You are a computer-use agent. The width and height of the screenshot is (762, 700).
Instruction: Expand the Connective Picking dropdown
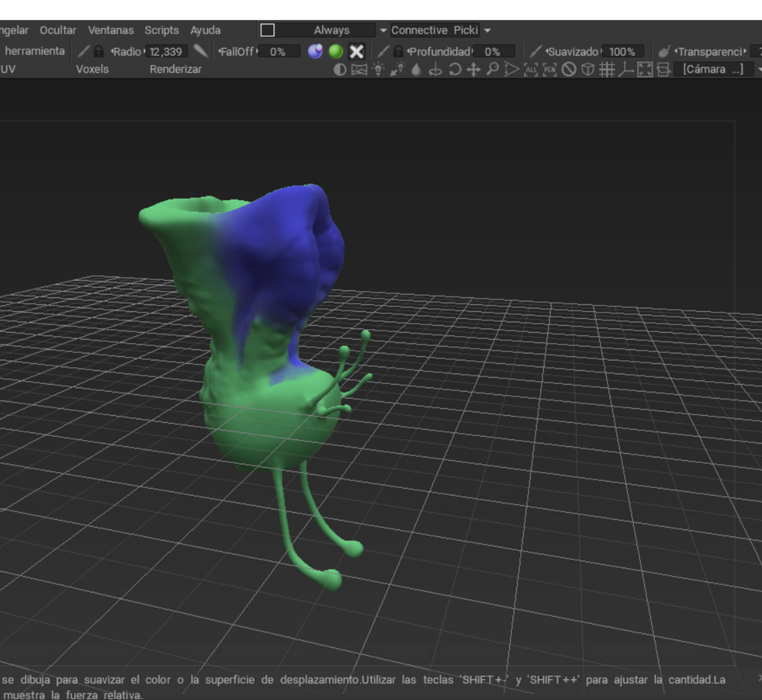coord(435,30)
